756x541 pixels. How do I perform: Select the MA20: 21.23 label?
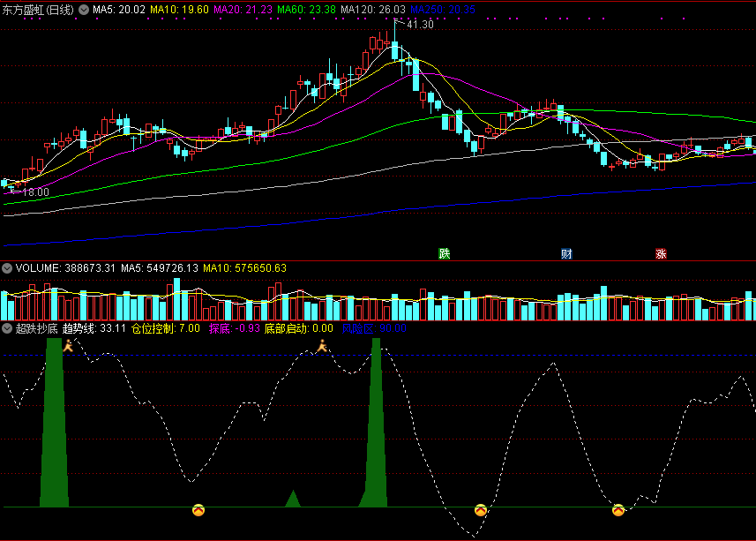point(243,10)
